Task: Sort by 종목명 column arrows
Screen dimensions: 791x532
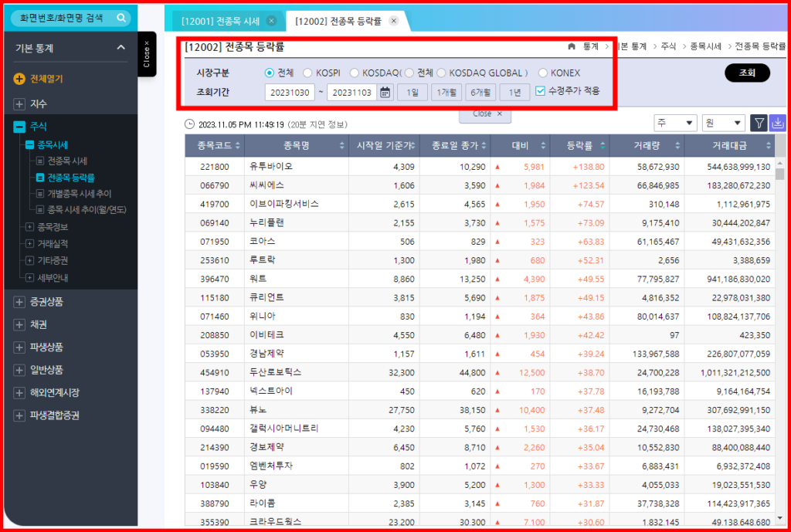Action: [x=342, y=146]
